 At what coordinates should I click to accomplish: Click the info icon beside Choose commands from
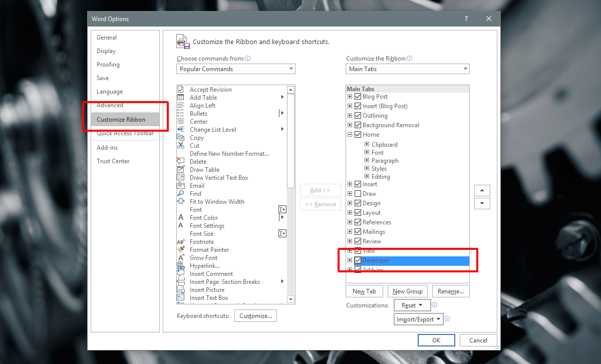(248, 59)
